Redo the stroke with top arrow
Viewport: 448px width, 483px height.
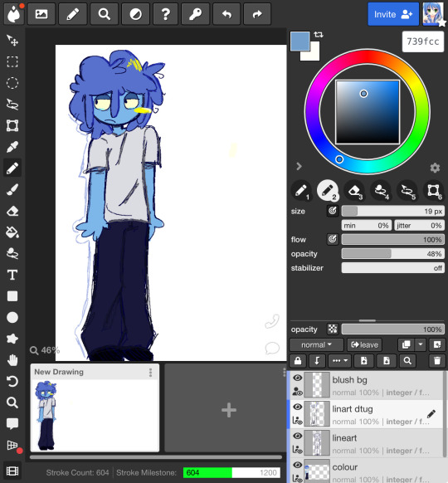tap(257, 14)
